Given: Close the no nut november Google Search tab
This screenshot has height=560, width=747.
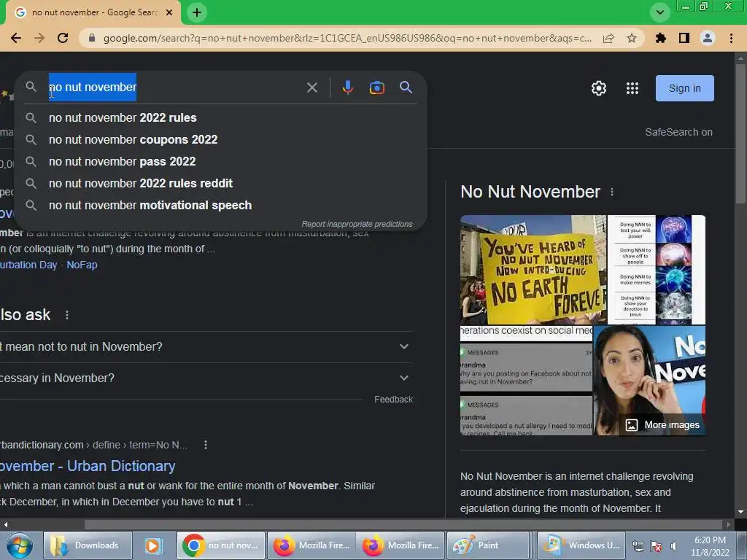Looking at the screenshot, I should pyautogui.click(x=169, y=13).
